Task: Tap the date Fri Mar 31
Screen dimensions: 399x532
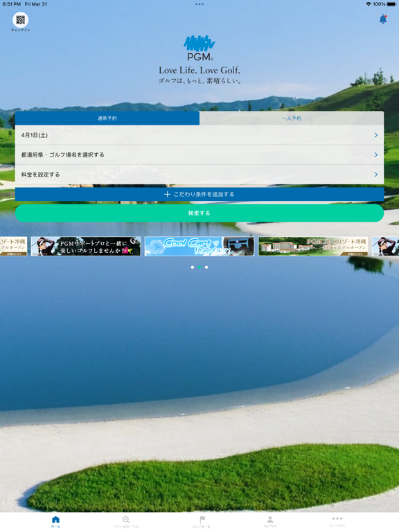Action: point(36,4)
